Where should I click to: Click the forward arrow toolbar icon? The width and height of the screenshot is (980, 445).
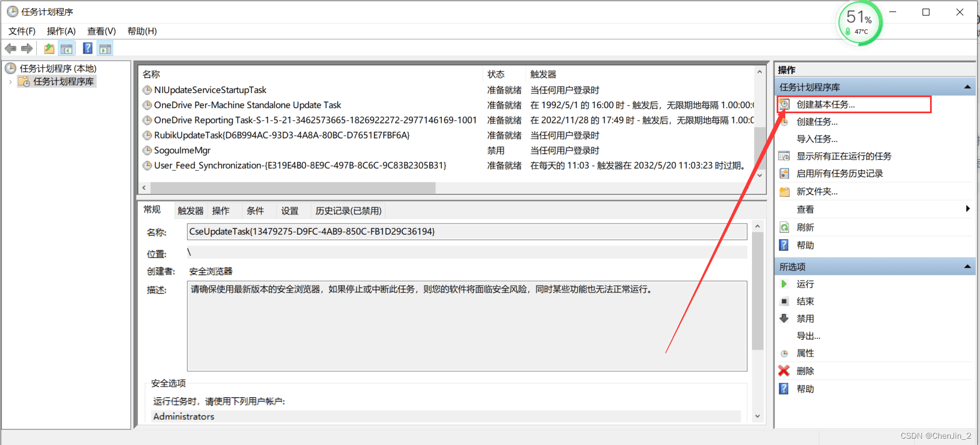[26, 49]
